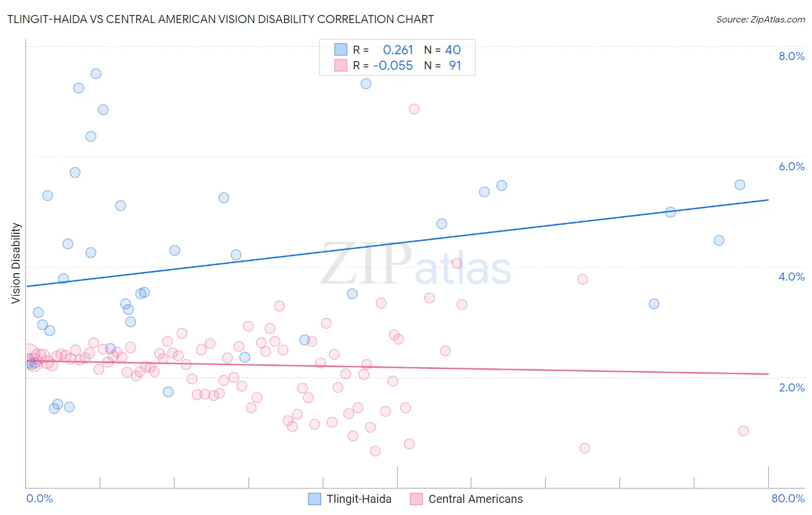Open the ZipAtlas.com source link
The image size is (812, 515).
tap(760, 19)
